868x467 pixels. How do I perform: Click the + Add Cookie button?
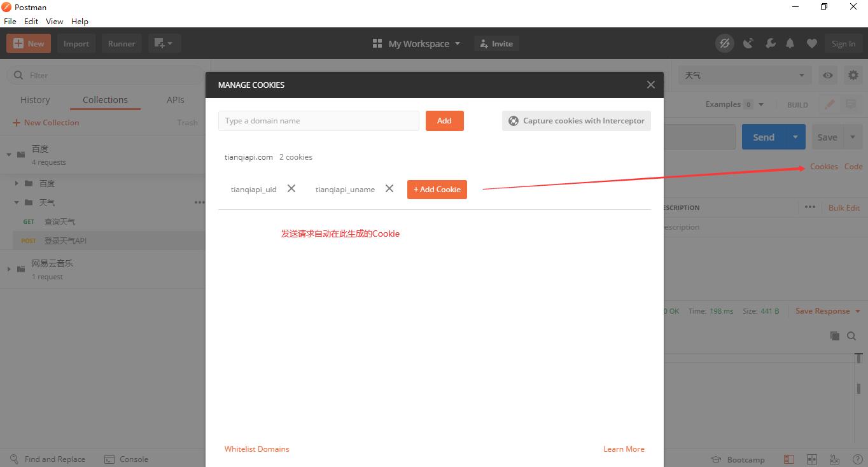pos(437,189)
